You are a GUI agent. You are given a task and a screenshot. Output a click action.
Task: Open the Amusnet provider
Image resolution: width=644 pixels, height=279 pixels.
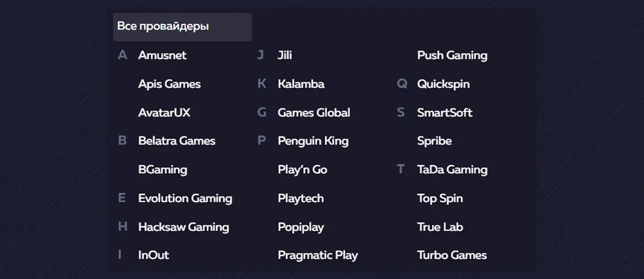pyautogui.click(x=162, y=55)
